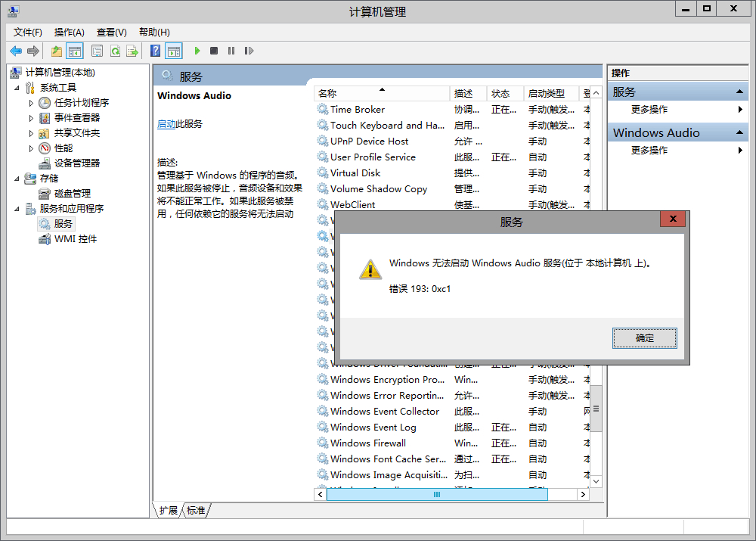Image resolution: width=756 pixels, height=541 pixels.
Task: Click vertical scrollbar up arrow in services list
Action: click(596, 92)
